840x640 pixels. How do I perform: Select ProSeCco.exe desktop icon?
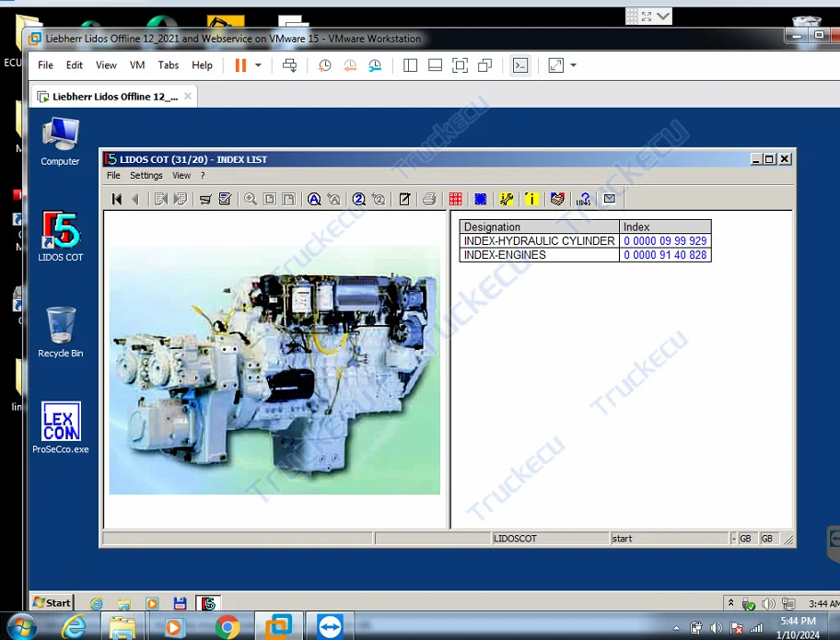[61, 427]
